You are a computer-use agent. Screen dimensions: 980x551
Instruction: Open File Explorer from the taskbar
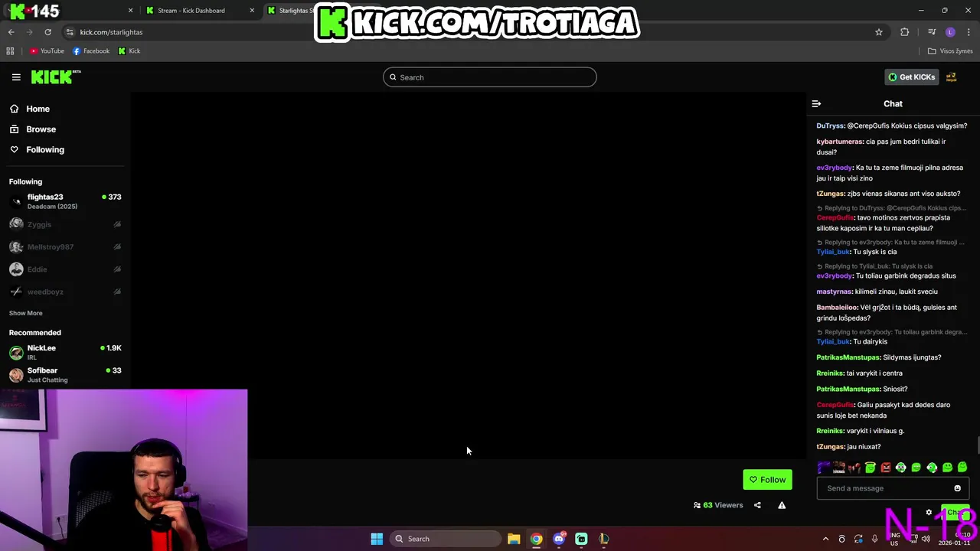pyautogui.click(x=514, y=539)
